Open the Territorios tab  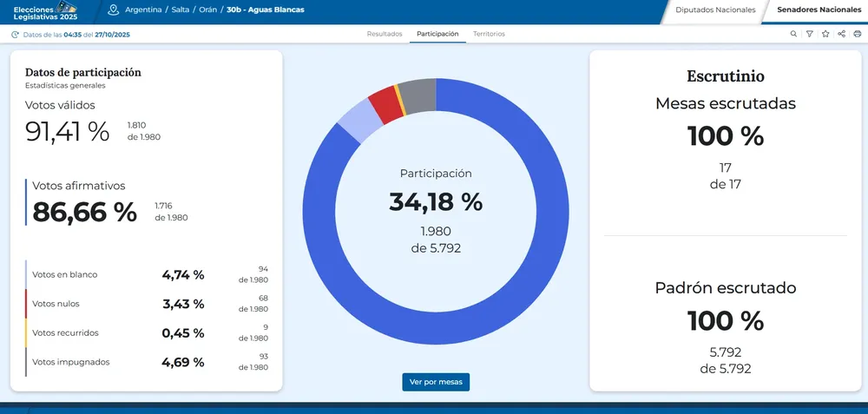[489, 34]
